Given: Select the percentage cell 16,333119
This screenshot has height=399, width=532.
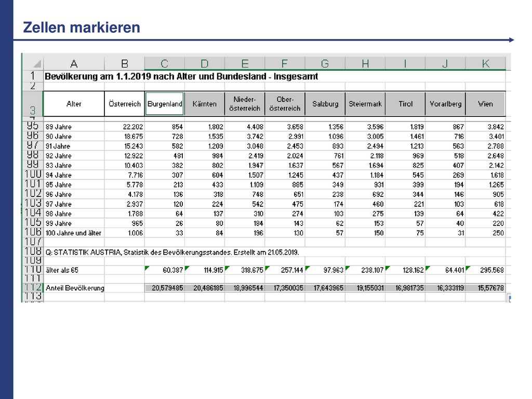Looking at the screenshot, I should tap(445, 288).
